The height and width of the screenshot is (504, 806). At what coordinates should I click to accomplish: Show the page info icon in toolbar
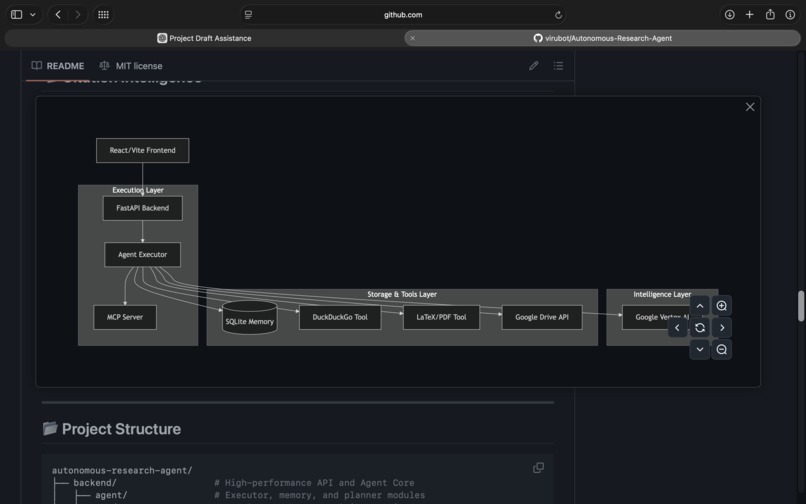coord(790,14)
